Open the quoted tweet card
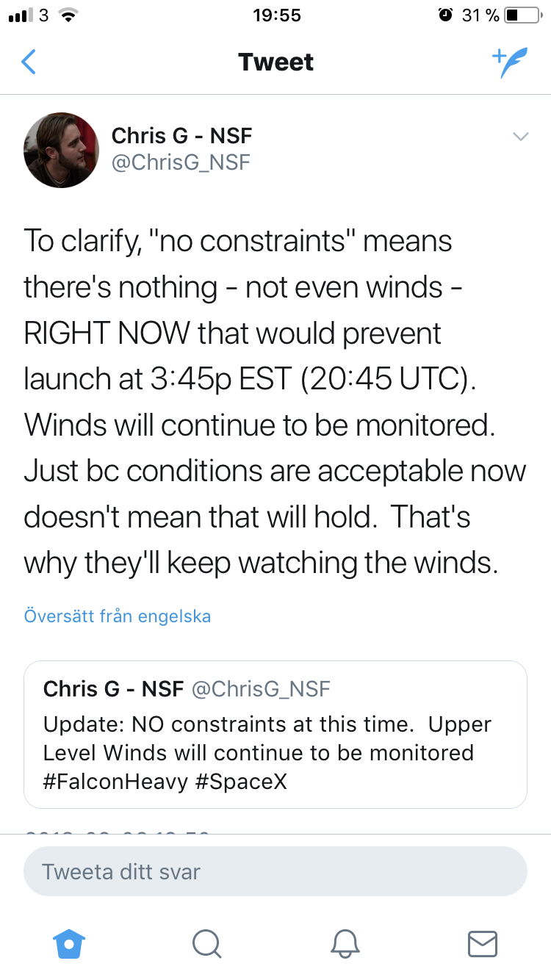This screenshot has width=551, height=980. [275, 735]
